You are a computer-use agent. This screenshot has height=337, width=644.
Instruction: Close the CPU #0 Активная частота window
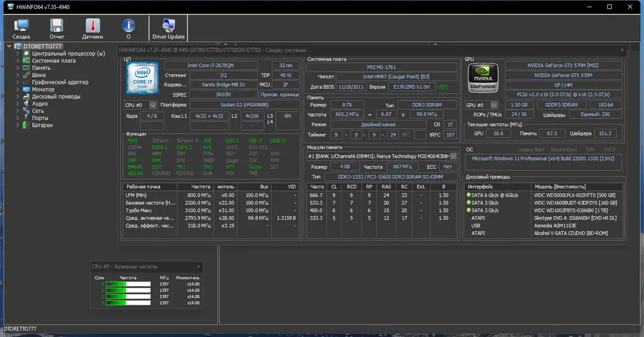pyautogui.click(x=198, y=267)
